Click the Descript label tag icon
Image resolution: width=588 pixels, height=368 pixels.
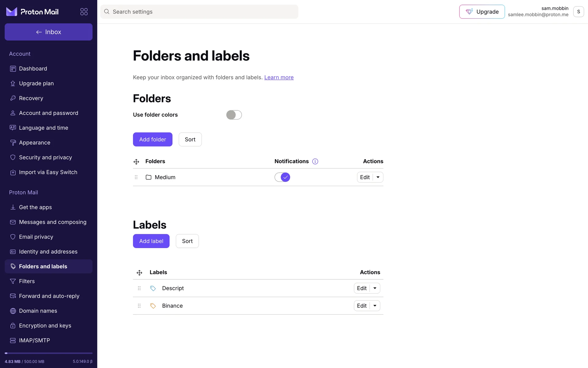153,288
